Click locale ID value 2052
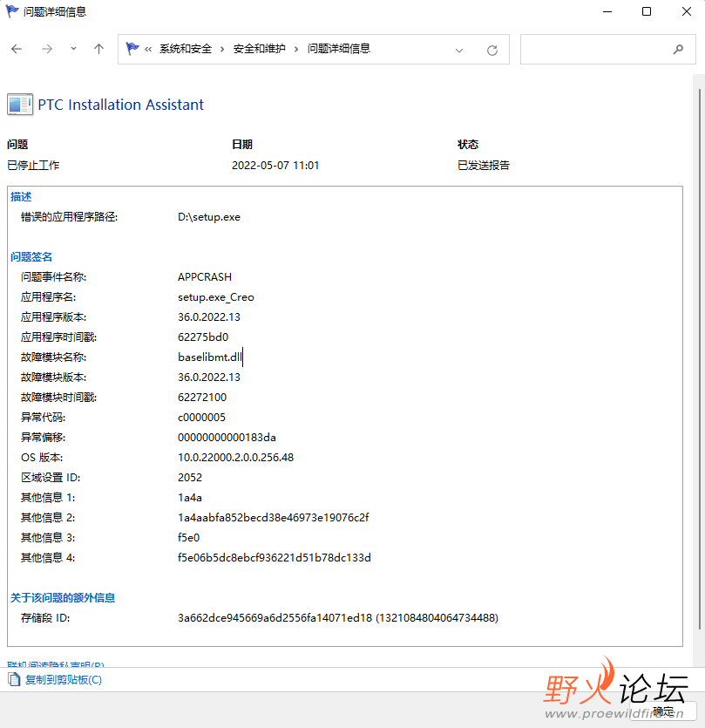 click(190, 477)
